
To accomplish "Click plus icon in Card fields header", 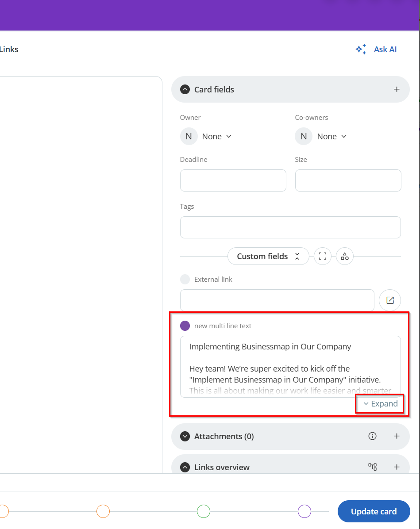I will coord(397,89).
